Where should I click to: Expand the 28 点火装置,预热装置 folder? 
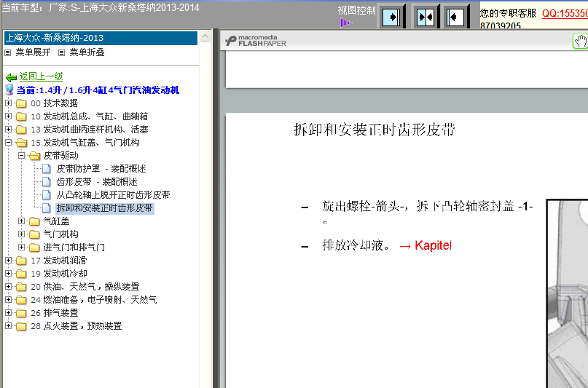coord(9,326)
